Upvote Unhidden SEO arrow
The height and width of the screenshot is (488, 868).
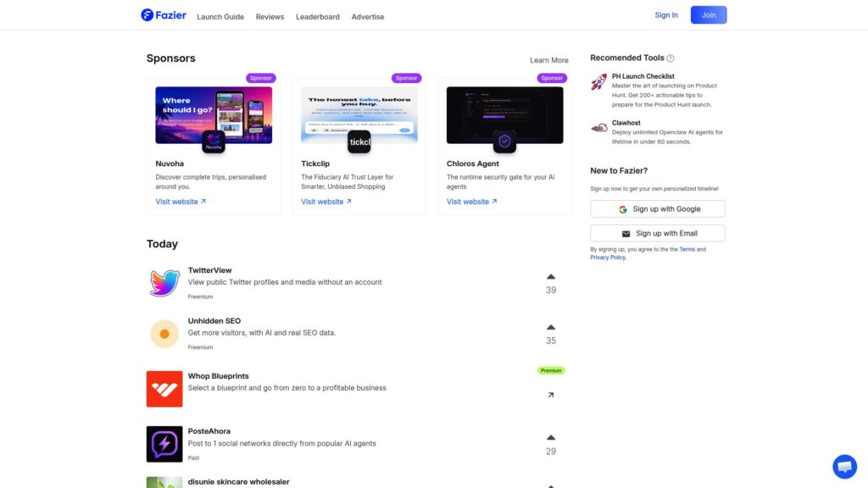coord(551,328)
